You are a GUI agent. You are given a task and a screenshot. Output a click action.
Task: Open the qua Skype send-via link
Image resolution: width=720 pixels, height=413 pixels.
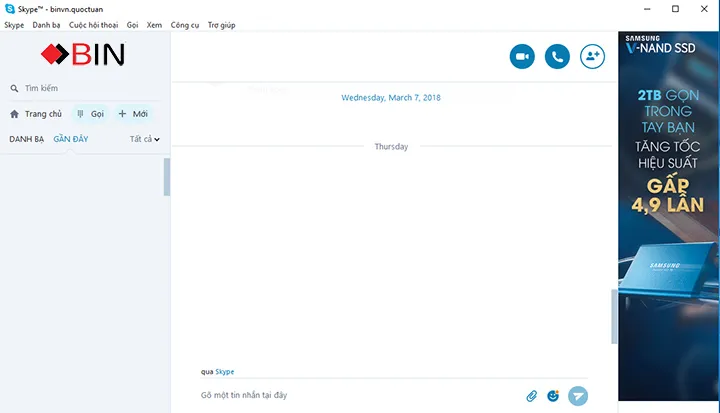[x=224, y=372]
